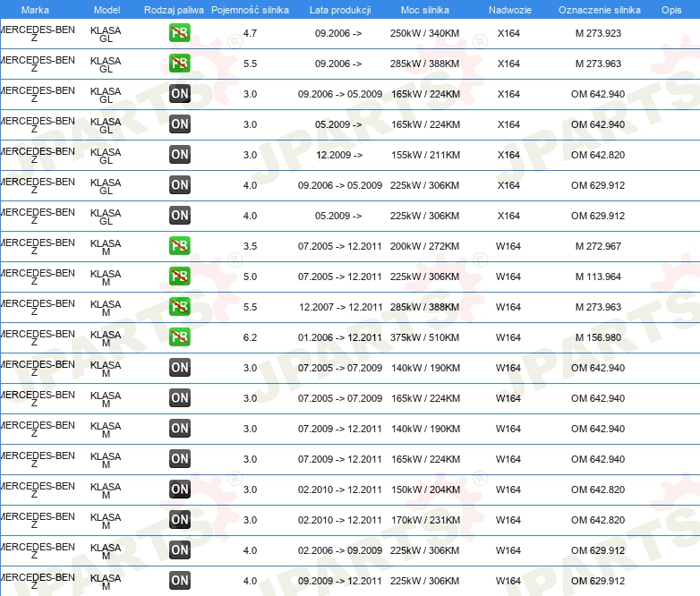
Task: Click production range 01.2006 -> 12.2011
Action: pos(340,337)
